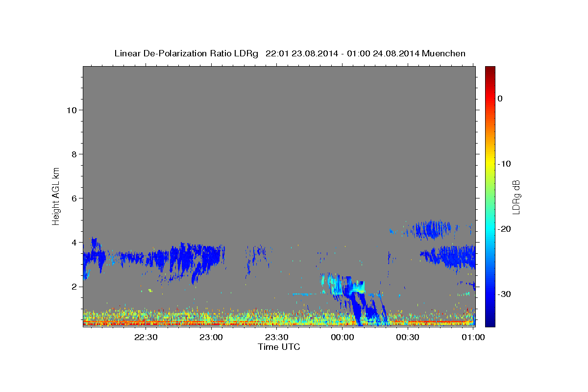Click the 'Time UTC' x-axis label
The height and width of the screenshot is (392, 588).
[279, 347]
